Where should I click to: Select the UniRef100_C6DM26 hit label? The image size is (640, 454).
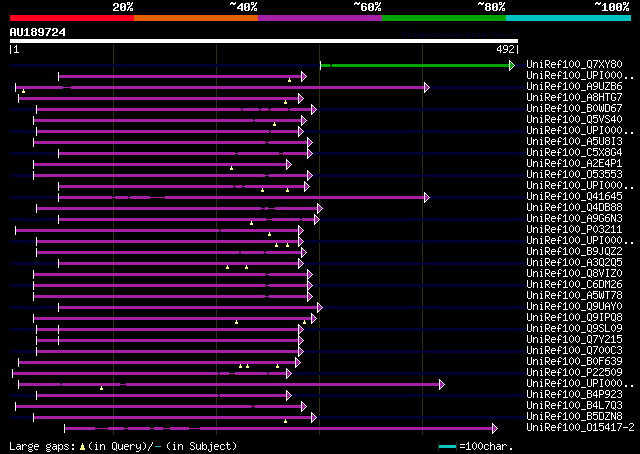[574, 284]
